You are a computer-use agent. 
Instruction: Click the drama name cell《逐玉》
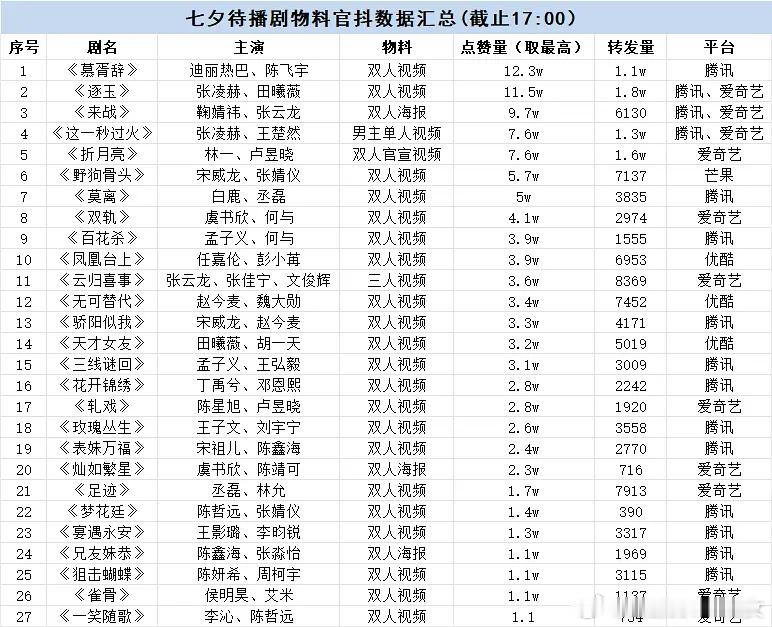[102, 92]
